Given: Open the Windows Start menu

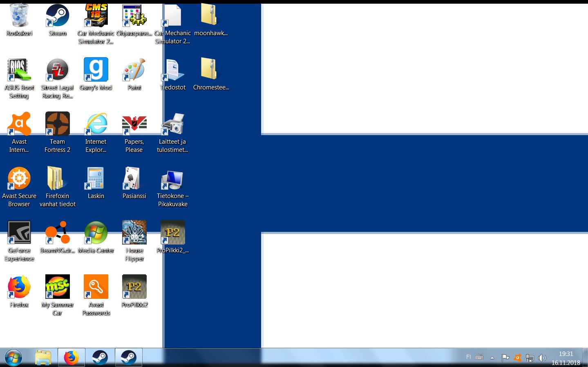Looking at the screenshot, I should [x=13, y=358].
